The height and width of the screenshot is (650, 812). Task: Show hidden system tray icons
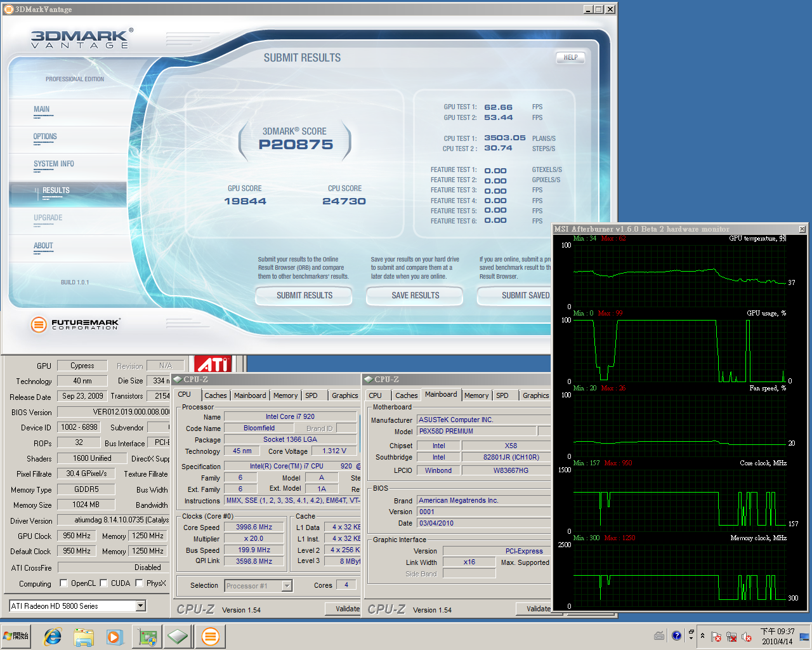tap(702, 636)
